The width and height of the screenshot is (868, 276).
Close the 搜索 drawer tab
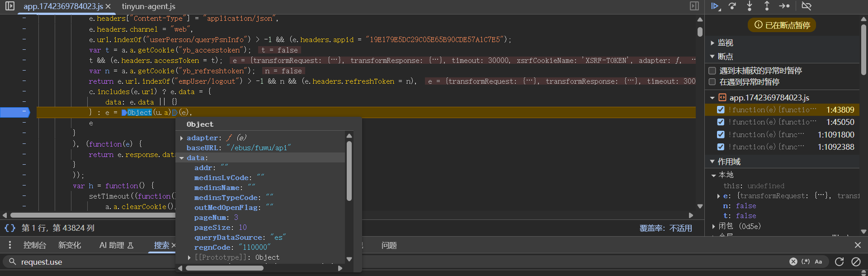pyautogui.click(x=174, y=245)
